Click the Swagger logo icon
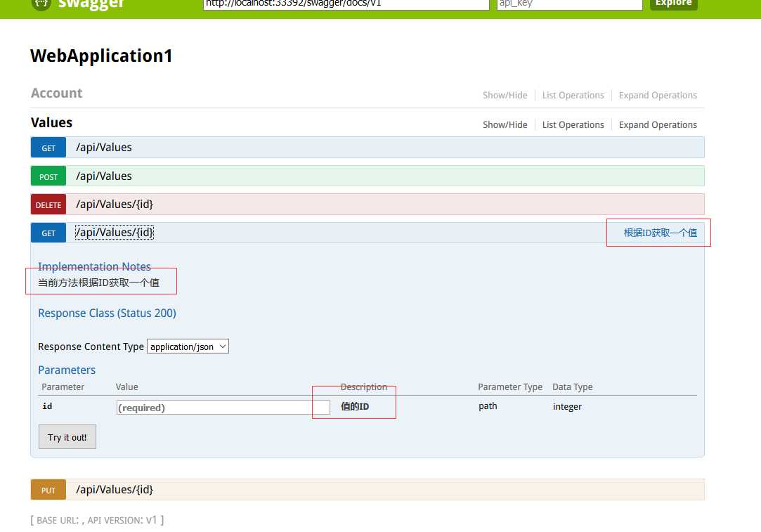The width and height of the screenshot is (761, 532). coord(41,4)
